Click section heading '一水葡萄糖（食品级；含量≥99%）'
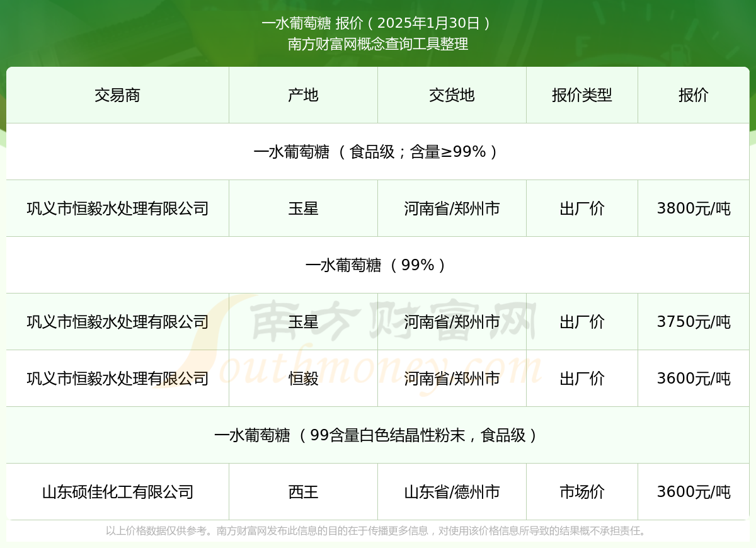 (x=378, y=152)
